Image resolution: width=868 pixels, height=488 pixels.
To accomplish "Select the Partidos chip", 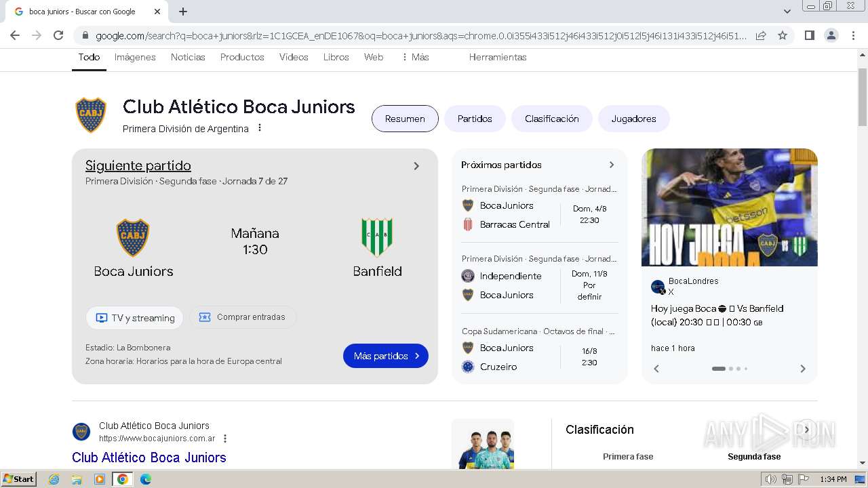I will (x=475, y=119).
